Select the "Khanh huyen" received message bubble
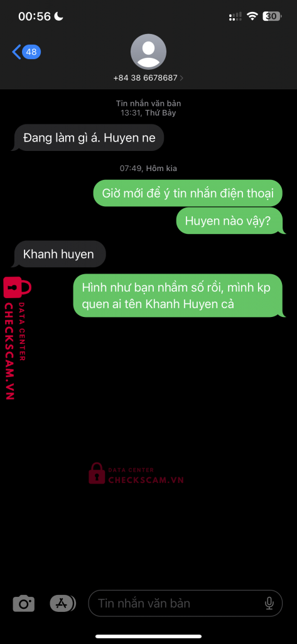297x644 pixels. click(58, 254)
